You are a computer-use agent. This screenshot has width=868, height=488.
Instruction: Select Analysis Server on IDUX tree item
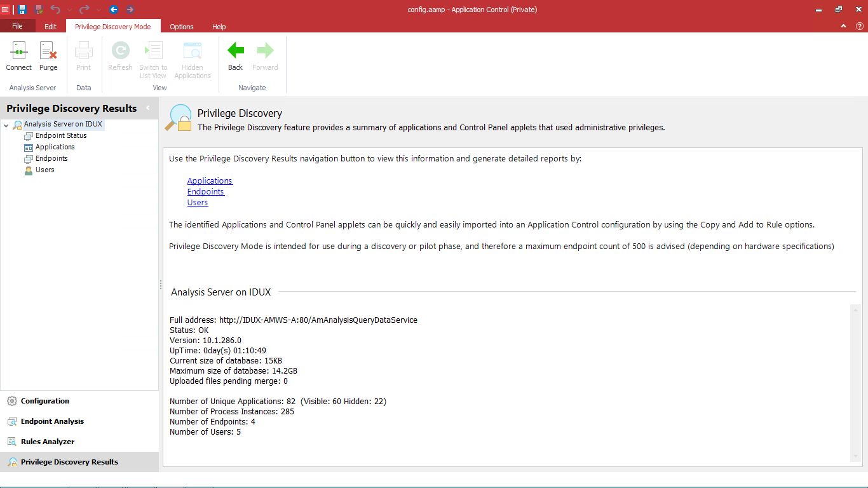(63, 125)
